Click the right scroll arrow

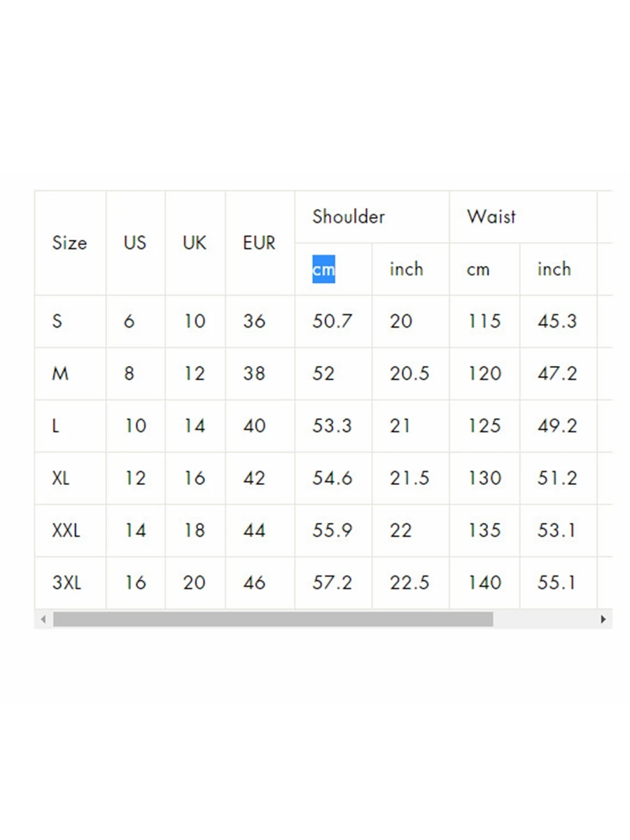pyautogui.click(x=604, y=619)
